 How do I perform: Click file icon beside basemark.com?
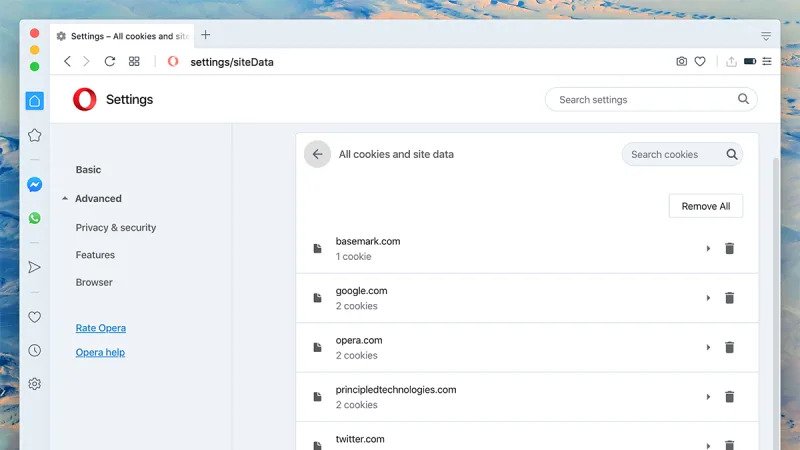pos(317,248)
